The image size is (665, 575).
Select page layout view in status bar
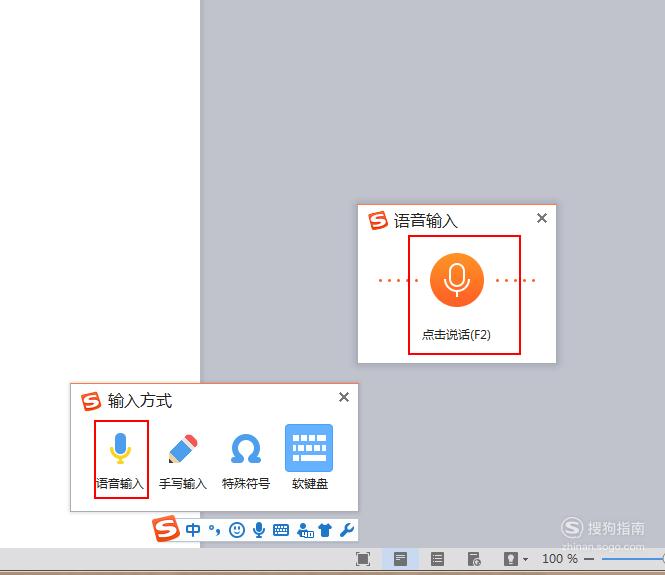[x=400, y=559]
